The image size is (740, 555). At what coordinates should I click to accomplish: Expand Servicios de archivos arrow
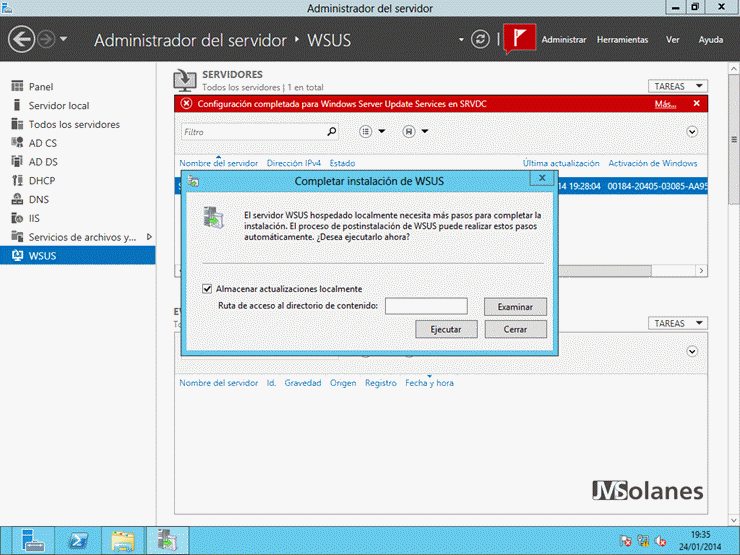(x=149, y=237)
